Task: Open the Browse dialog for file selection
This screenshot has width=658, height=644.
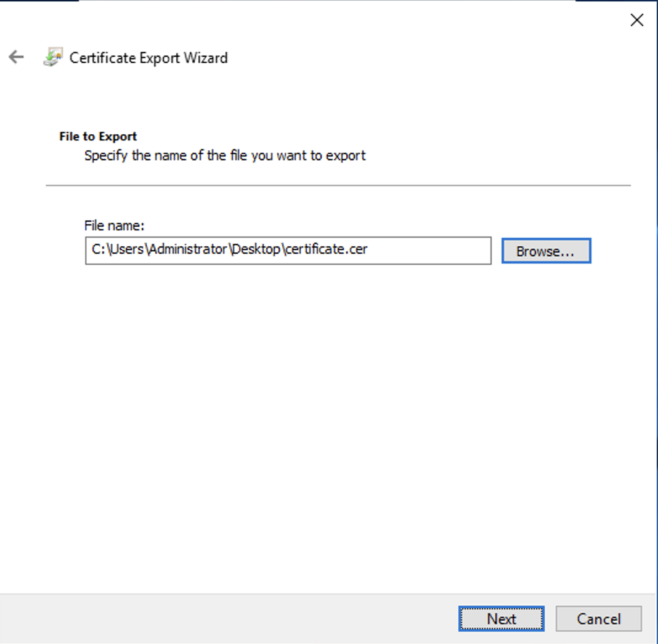Action: pos(546,251)
